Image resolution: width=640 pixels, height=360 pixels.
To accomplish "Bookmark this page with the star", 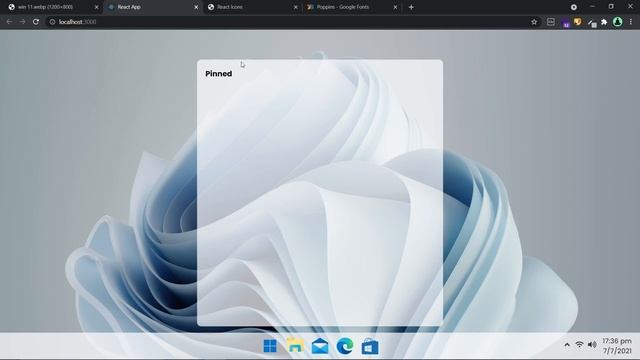I will coord(534,22).
